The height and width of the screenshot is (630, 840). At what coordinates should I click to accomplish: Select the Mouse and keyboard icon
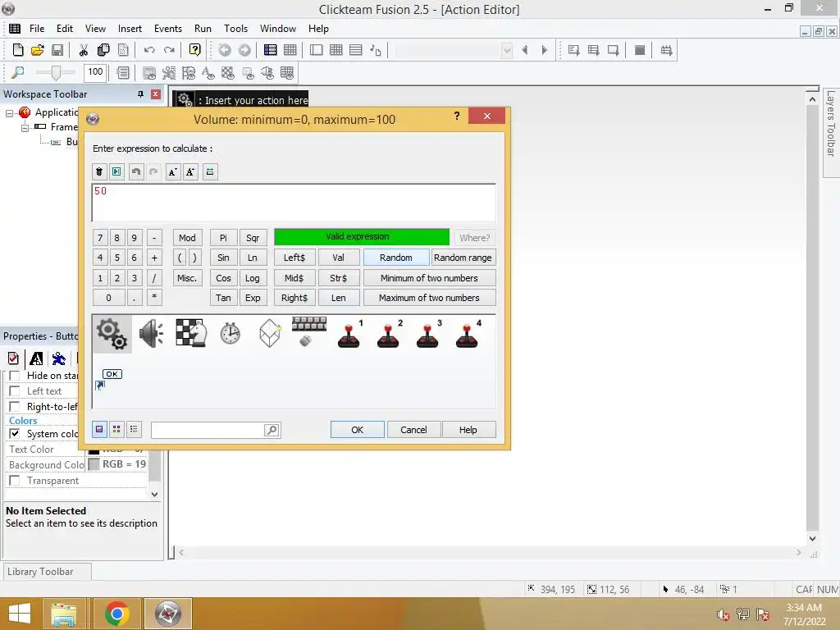coord(309,331)
